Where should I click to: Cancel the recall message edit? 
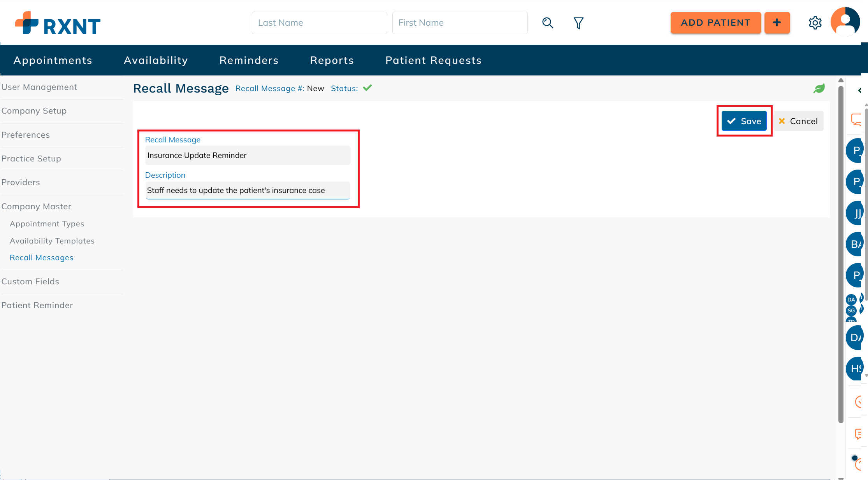(x=798, y=121)
